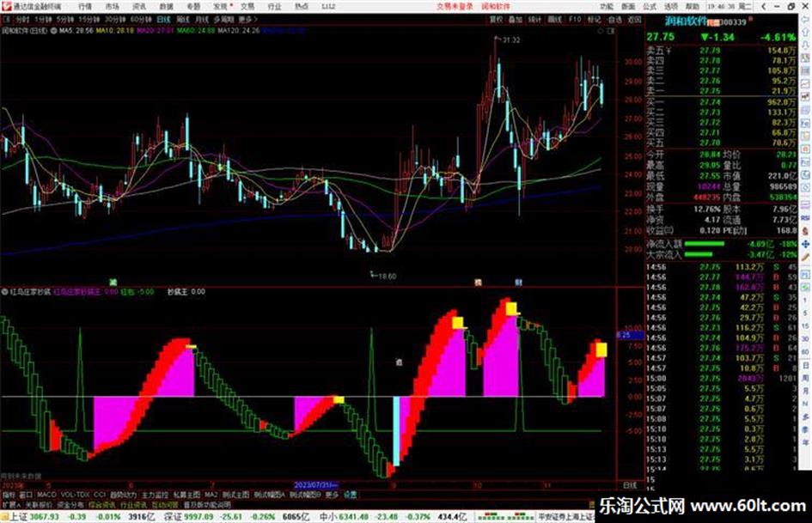
Task: Click the 上证 index value 3067.93
Action: (45, 516)
